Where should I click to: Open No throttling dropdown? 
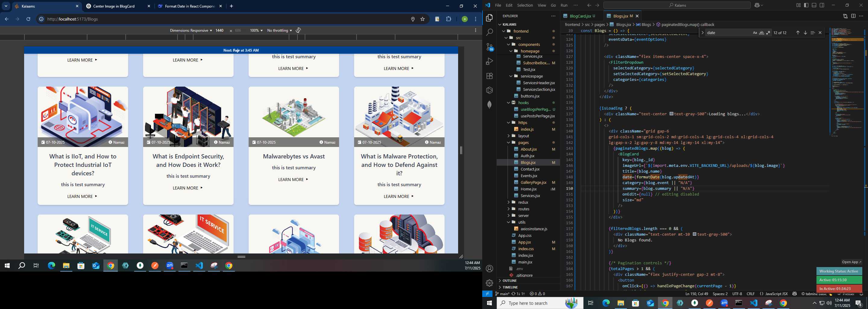(279, 30)
